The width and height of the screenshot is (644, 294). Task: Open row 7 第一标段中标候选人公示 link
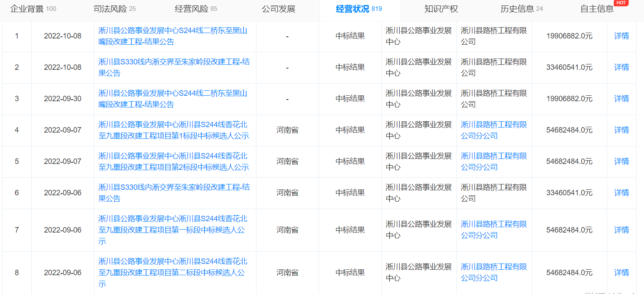172,230
